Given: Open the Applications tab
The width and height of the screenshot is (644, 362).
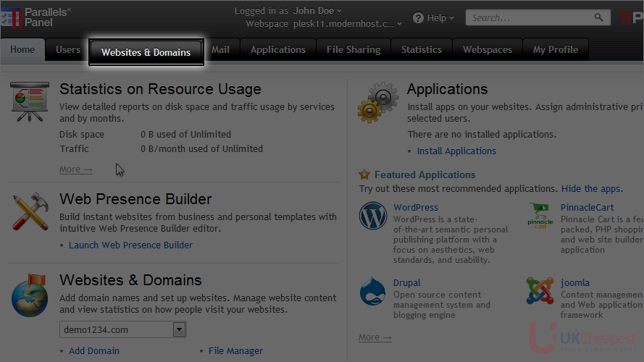Looking at the screenshot, I should tap(278, 50).
